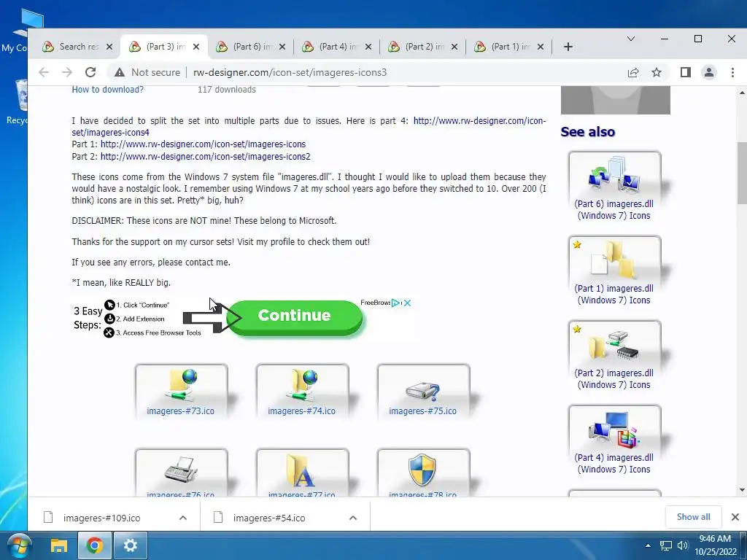The height and width of the screenshot is (560, 747).
Task: Open the imageres-icons4 part 4 link
Action: click(x=309, y=127)
